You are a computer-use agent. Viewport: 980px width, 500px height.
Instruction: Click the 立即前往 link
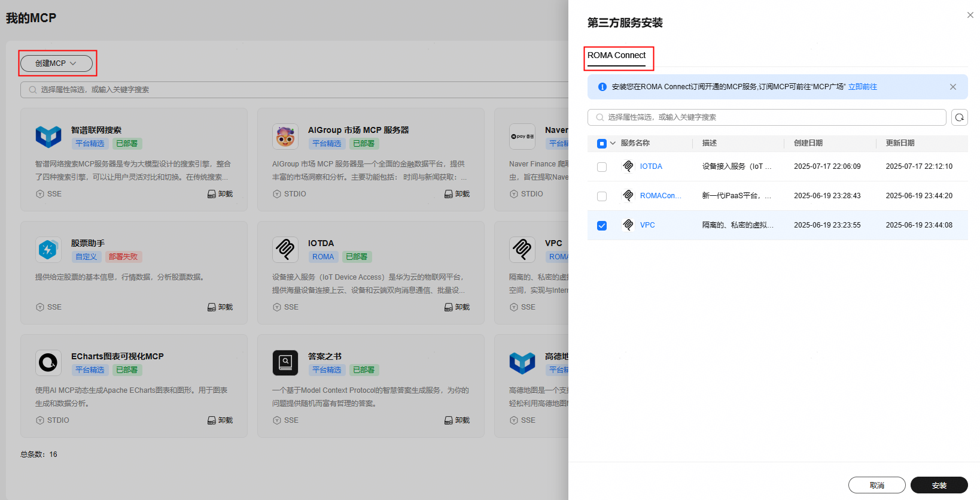point(863,87)
